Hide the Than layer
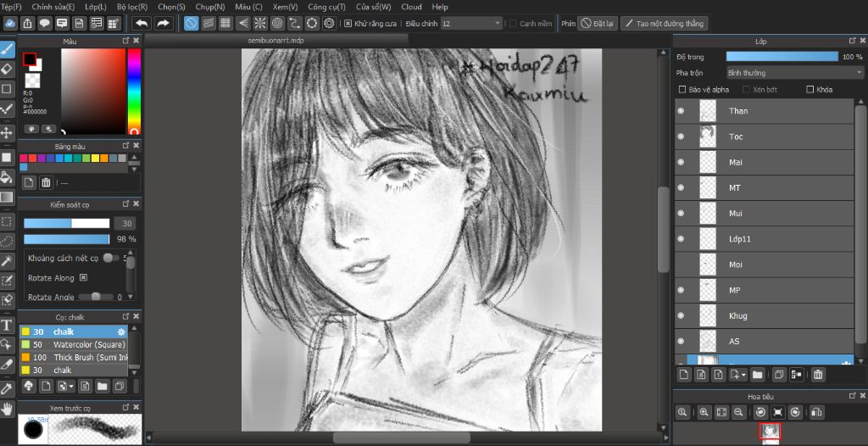 681,111
